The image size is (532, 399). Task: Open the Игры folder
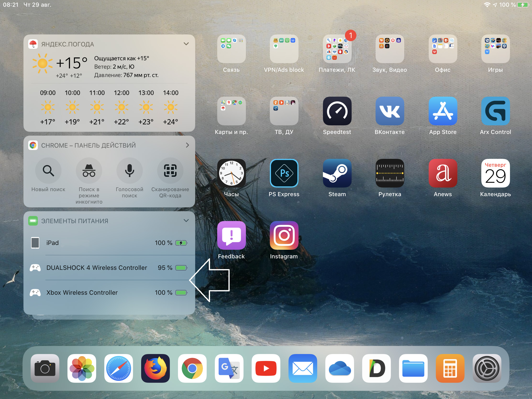(x=495, y=49)
